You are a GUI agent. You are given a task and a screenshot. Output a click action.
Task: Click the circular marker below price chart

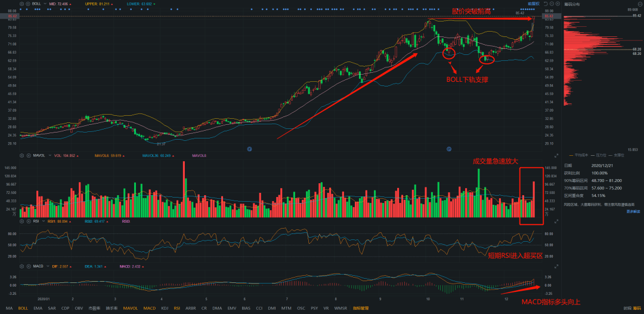[x=249, y=149]
